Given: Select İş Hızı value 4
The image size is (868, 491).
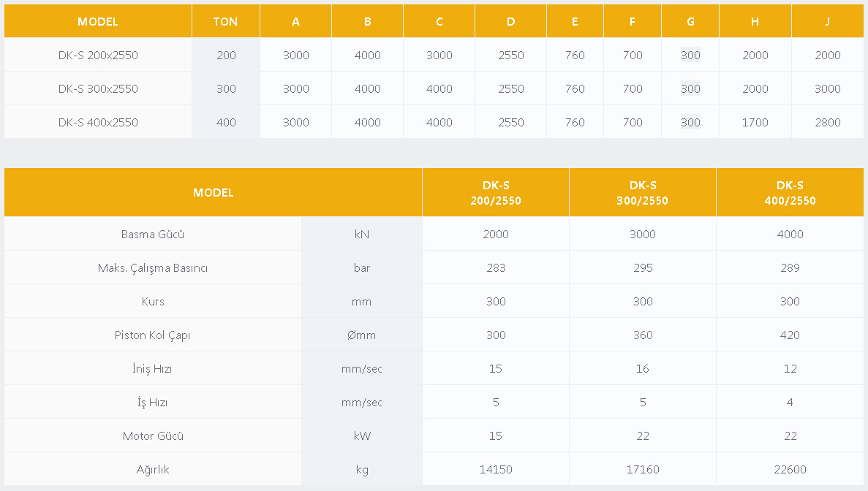Looking at the screenshot, I should click(x=790, y=403).
